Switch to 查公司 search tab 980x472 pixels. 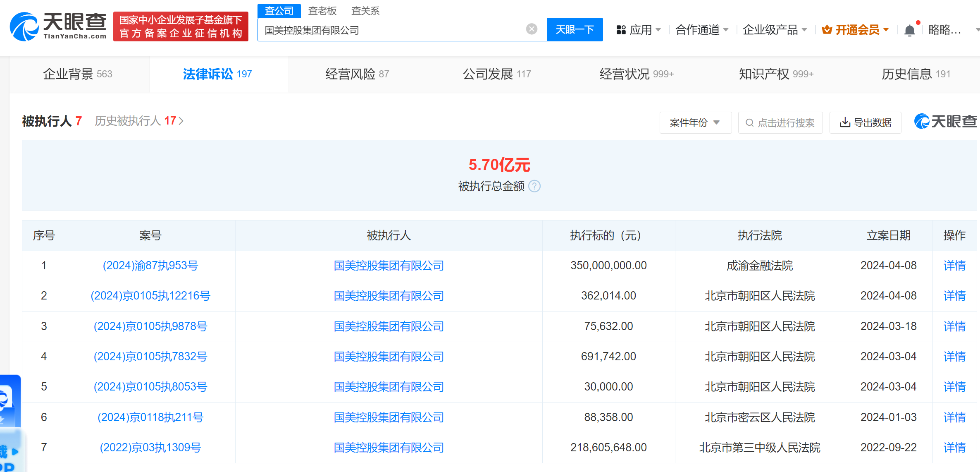pyautogui.click(x=279, y=11)
